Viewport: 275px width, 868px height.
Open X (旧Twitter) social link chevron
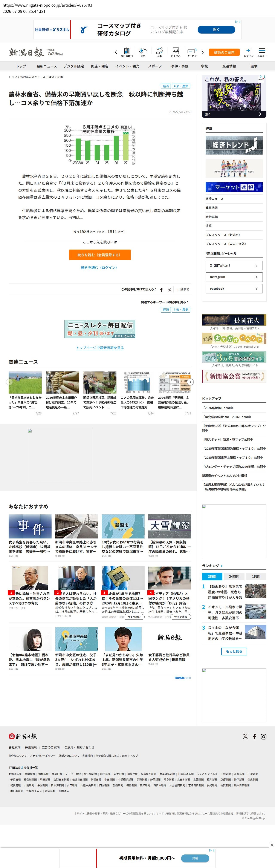(x=257, y=265)
